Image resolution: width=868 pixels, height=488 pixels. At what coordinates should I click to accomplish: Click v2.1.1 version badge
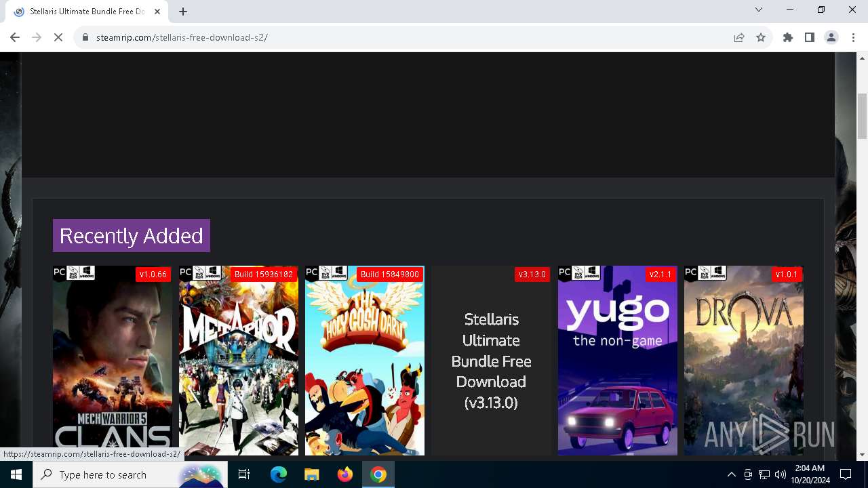pos(660,274)
